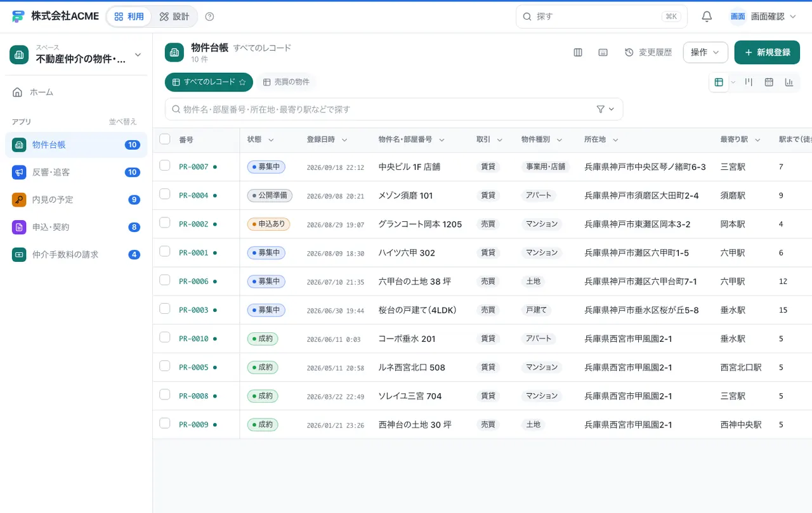Click the record search field
The image size is (812, 513).
(393, 109)
